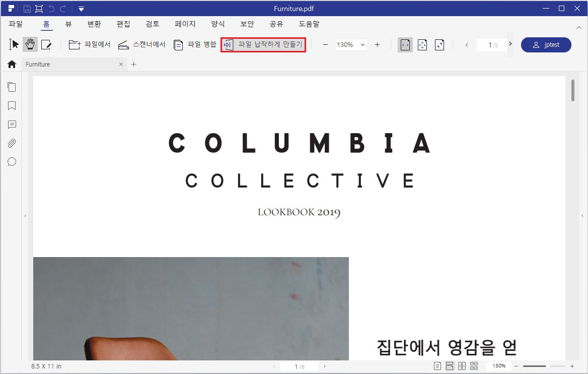This screenshot has width=588, height=374.
Task: Switch to the 페이지 tab
Action: tap(185, 24)
